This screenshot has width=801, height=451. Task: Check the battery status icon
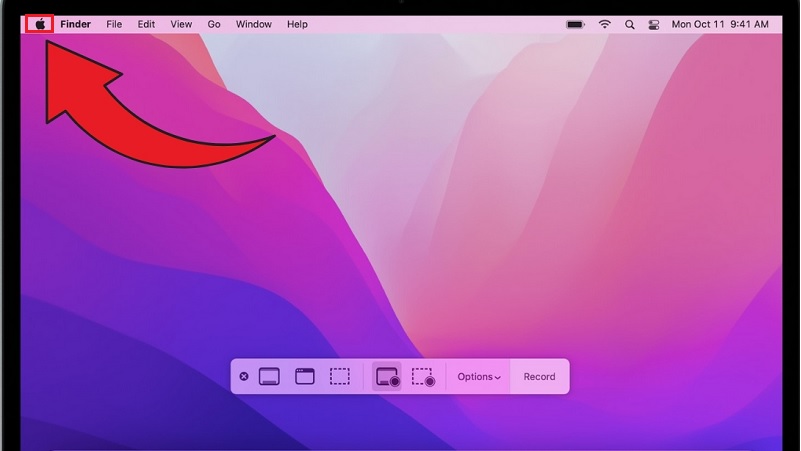575,24
